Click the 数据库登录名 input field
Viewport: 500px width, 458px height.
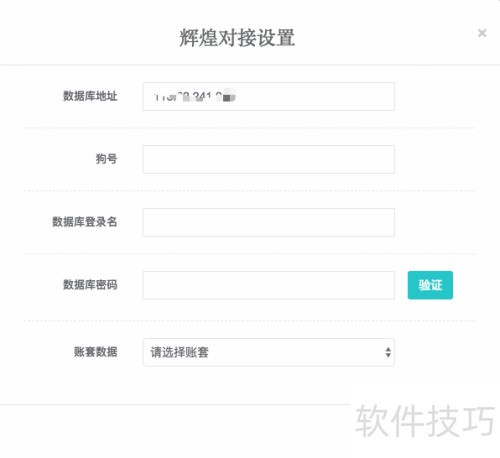[269, 222]
